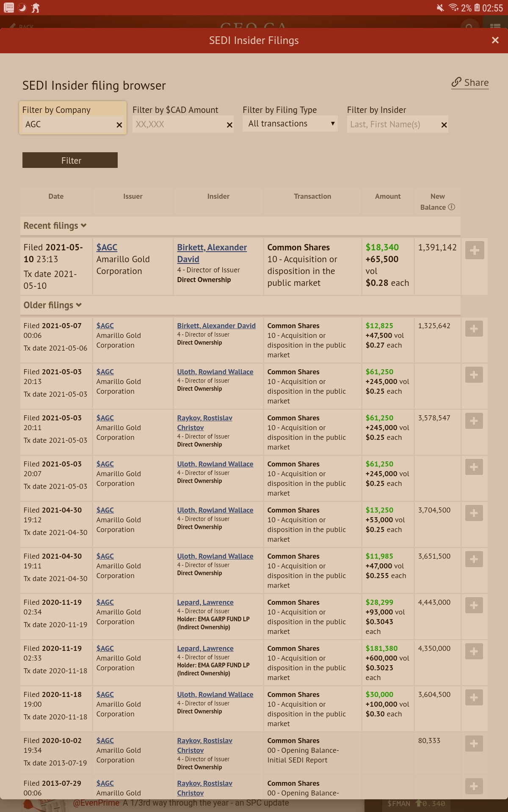The image size is (508, 812).
Task: Expand the 2021-05-10 Birkett filing row
Action: (474, 250)
